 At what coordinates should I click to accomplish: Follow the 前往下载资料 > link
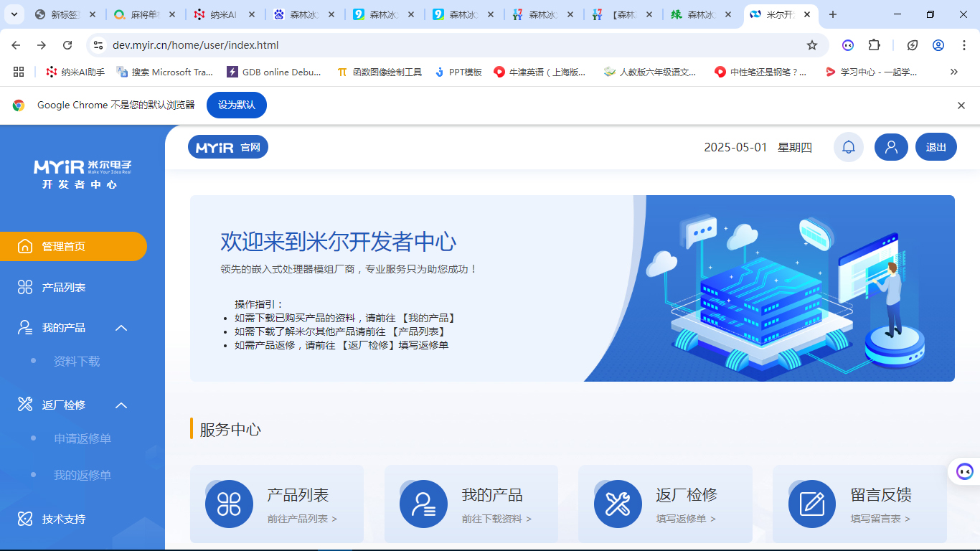496,519
